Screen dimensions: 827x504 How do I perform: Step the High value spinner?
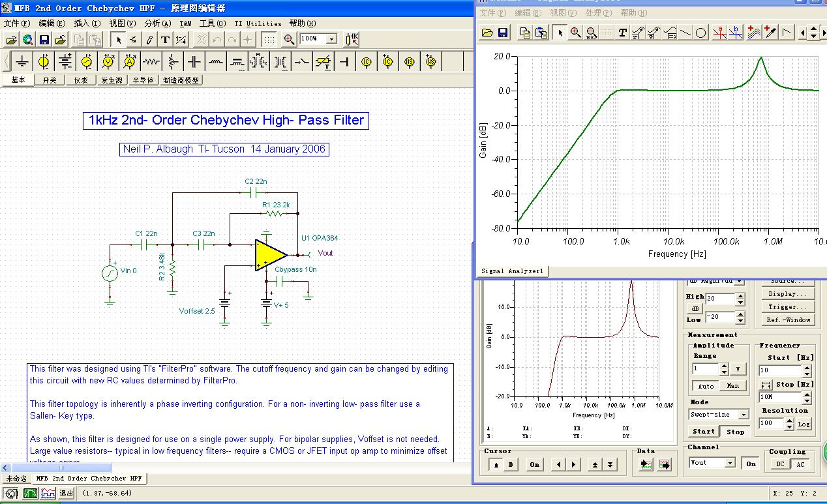tap(740, 299)
